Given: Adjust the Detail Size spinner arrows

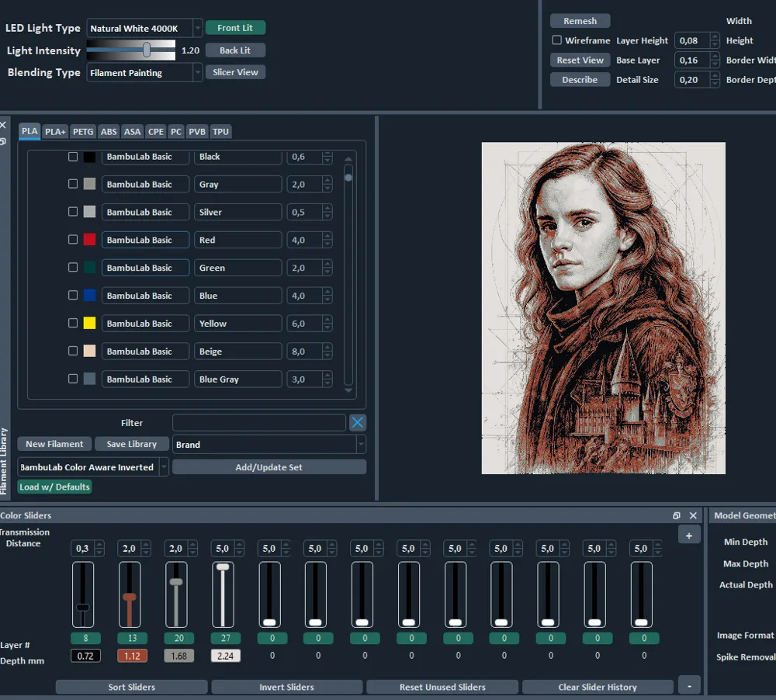Looking at the screenshot, I should [714, 80].
